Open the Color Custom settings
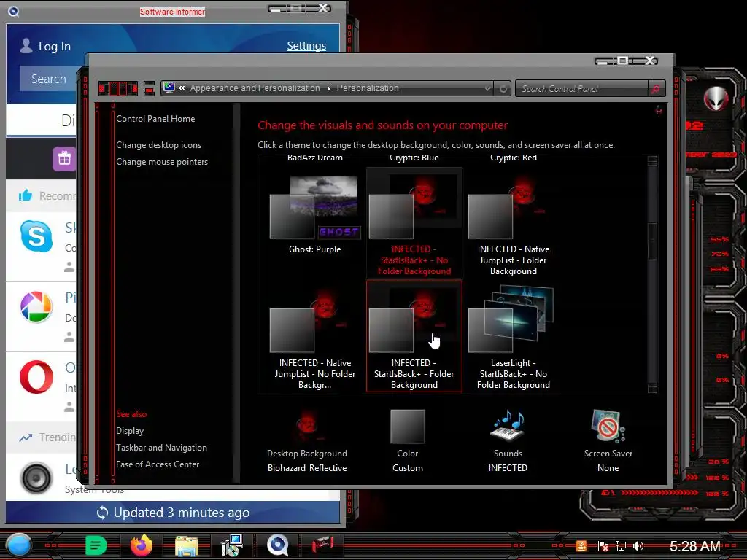Viewport: 747px width, 560px height. pyautogui.click(x=407, y=441)
